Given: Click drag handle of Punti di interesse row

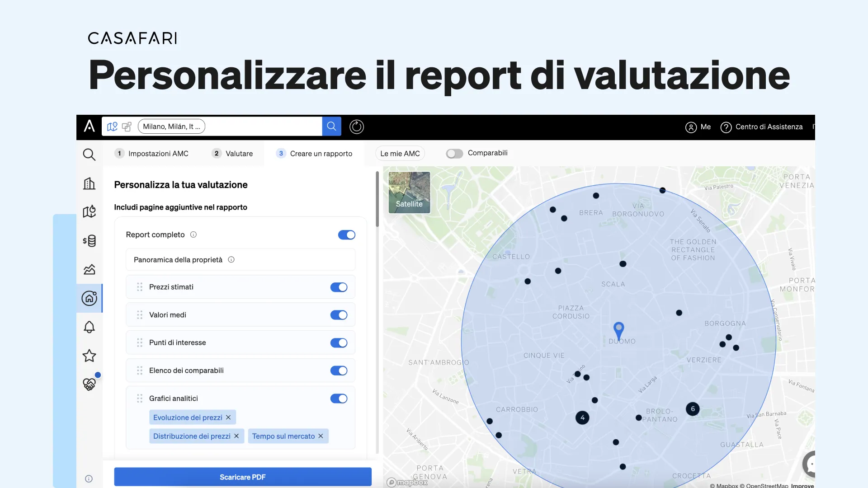Looking at the screenshot, I should (140, 343).
